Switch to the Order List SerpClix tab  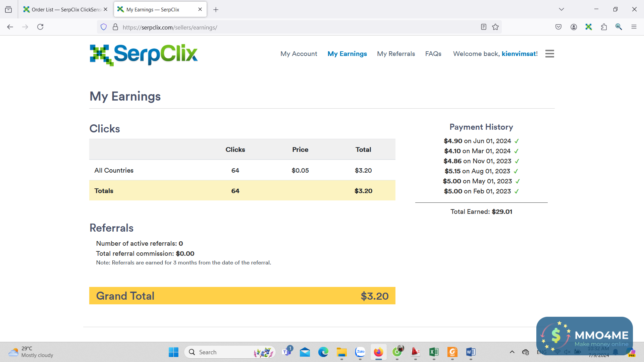coord(64,9)
